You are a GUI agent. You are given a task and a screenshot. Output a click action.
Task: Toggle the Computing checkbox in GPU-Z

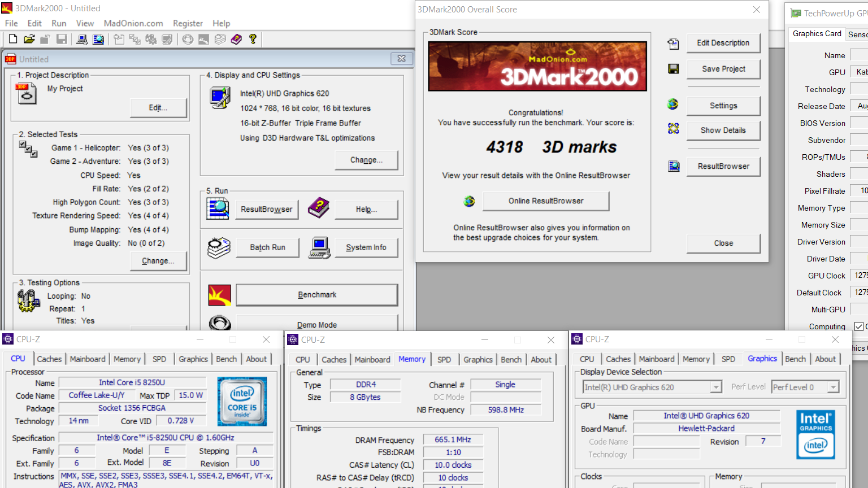[859, 326]
